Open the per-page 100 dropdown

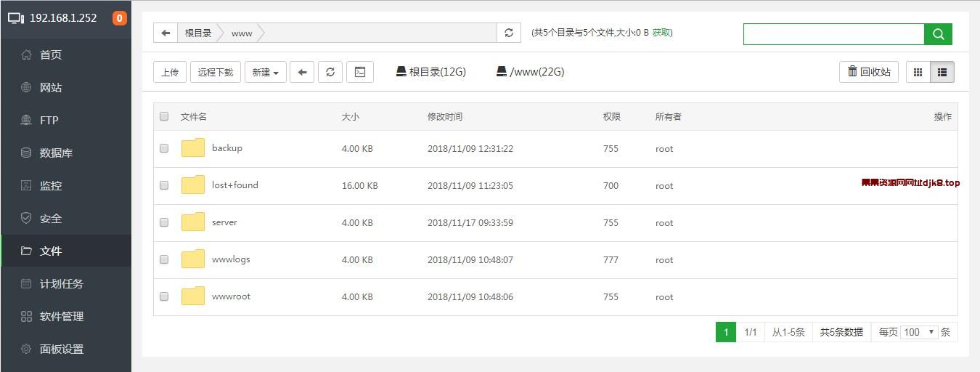919,332
